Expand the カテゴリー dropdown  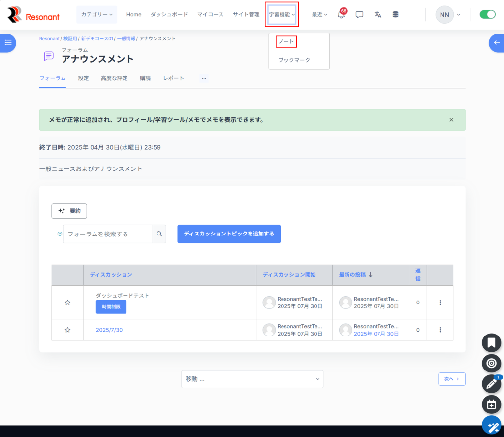(96, 15)
